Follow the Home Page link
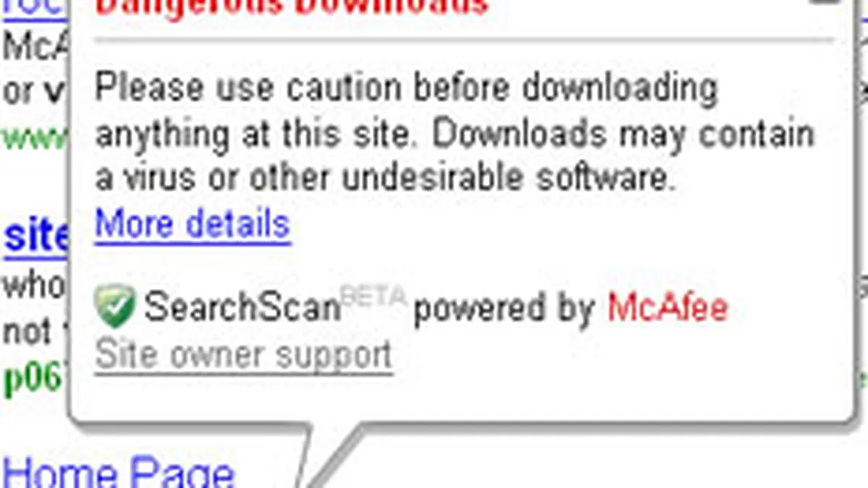The image size is (868, 488). (119, 474)
